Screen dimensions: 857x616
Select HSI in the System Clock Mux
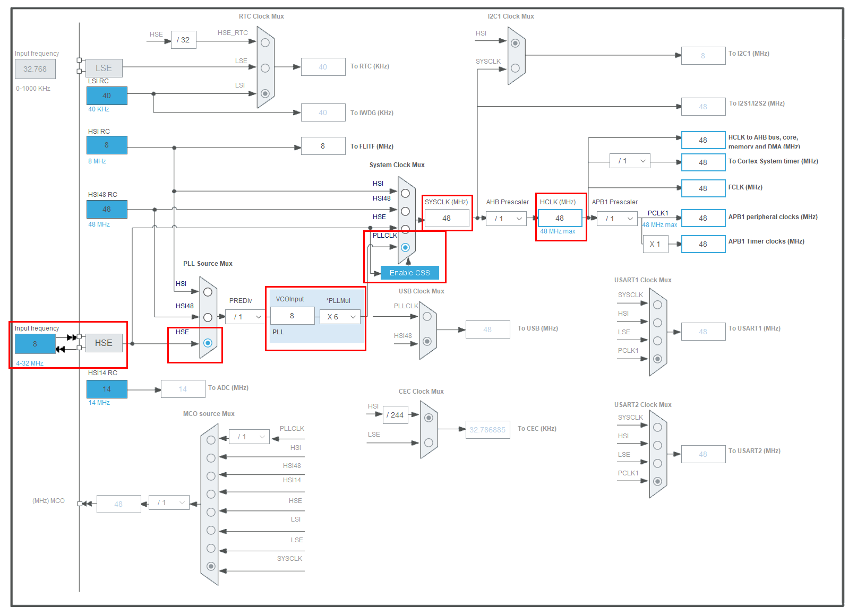click(x=406, y=194)
